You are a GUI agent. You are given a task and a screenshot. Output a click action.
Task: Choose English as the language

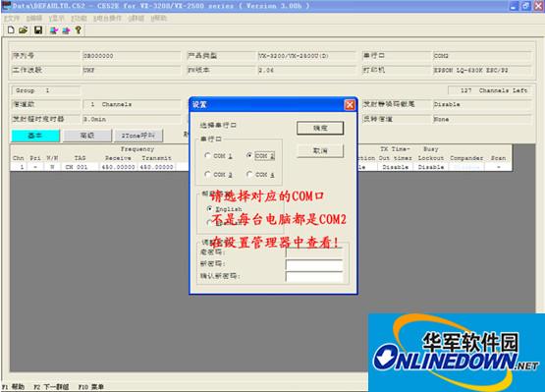[224, 209]
